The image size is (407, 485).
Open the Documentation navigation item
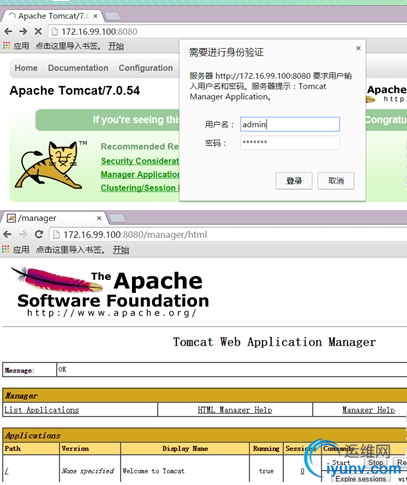[x=78, y=68]
